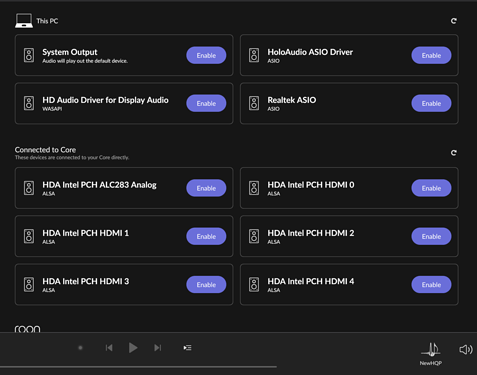Enable the Realtek ASIO device

pyautogui.click(x=431, y=103)
